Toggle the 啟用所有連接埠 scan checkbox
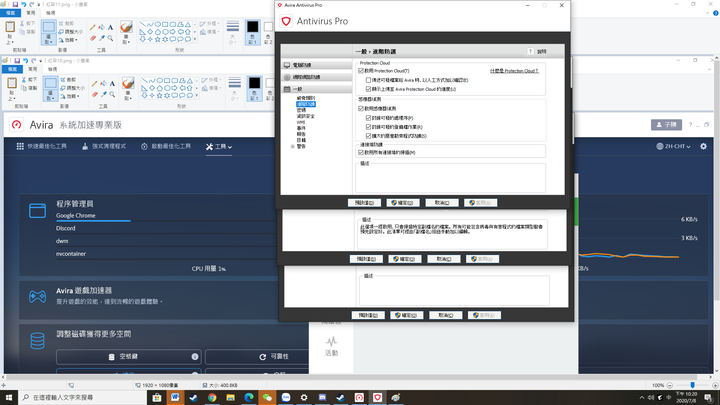The width and height of the screenshot is (720, 405). (361, 152)
